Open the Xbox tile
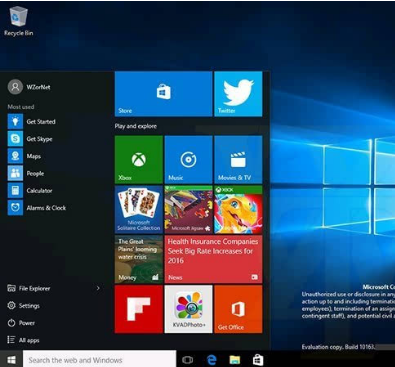Viewport: 395px width, 367px height. pos(139,160)
